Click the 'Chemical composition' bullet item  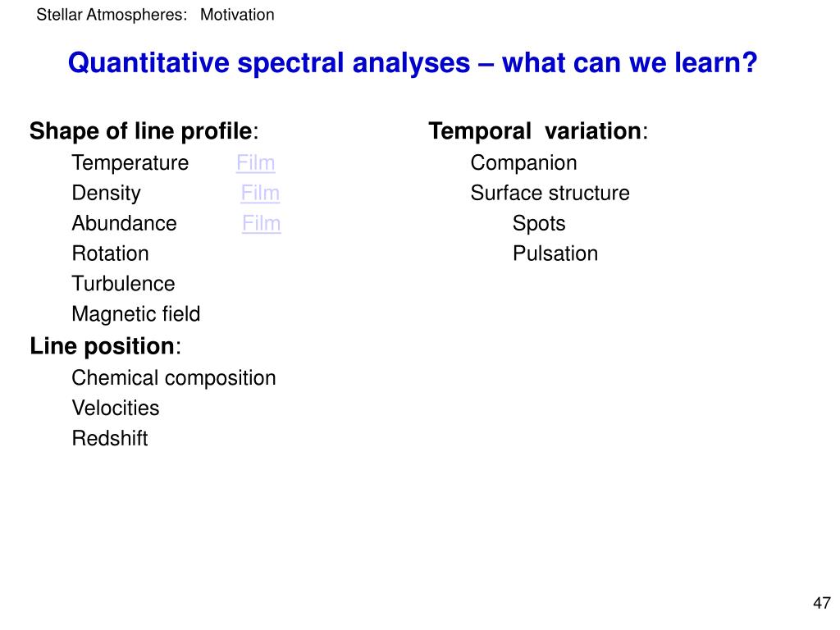(174, 378)
